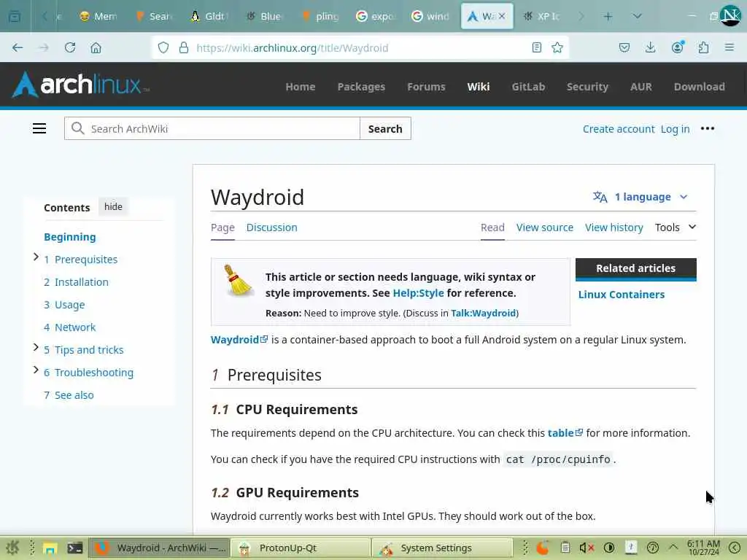Click muted volume tray icon
Image resolution: width=747 pixels, height=560 pixels.
click(587, 548)
